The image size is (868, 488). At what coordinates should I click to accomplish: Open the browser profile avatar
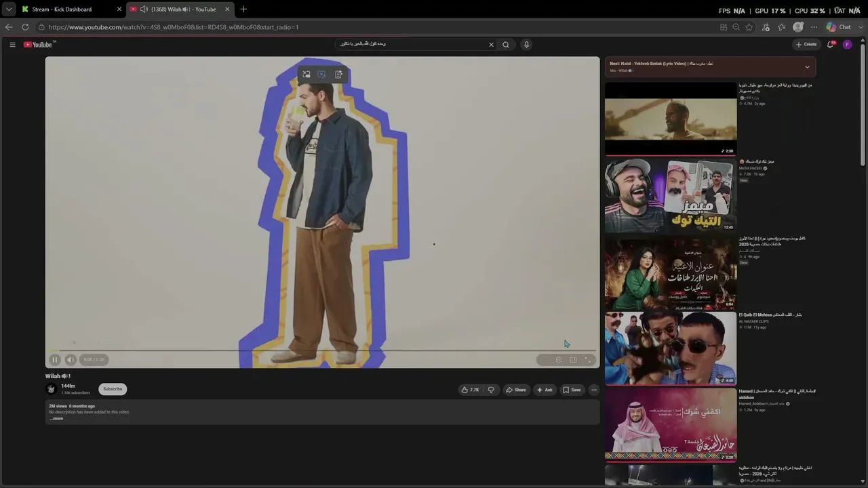pyautogui.click(x=798, y=27)
